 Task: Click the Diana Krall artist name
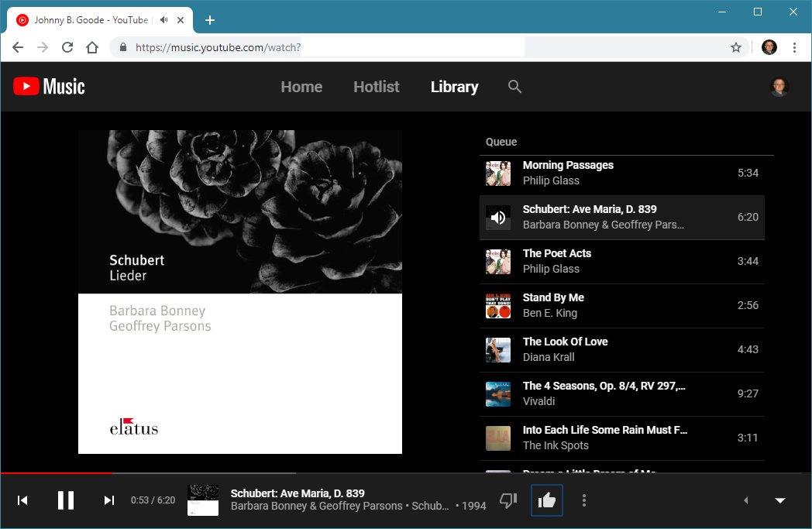[x=549, y=357]
